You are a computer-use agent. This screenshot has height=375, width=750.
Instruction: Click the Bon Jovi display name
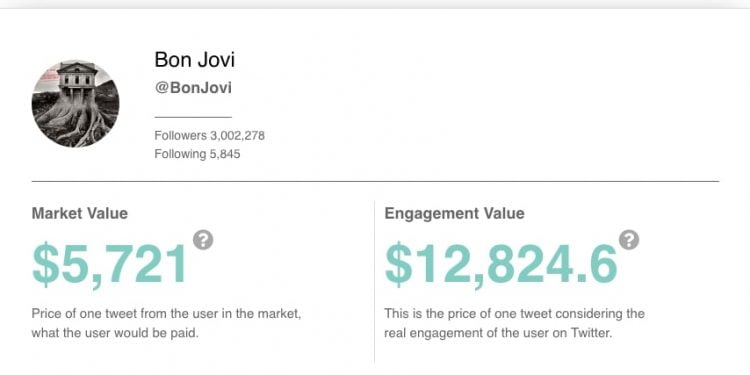click(195, 60)
